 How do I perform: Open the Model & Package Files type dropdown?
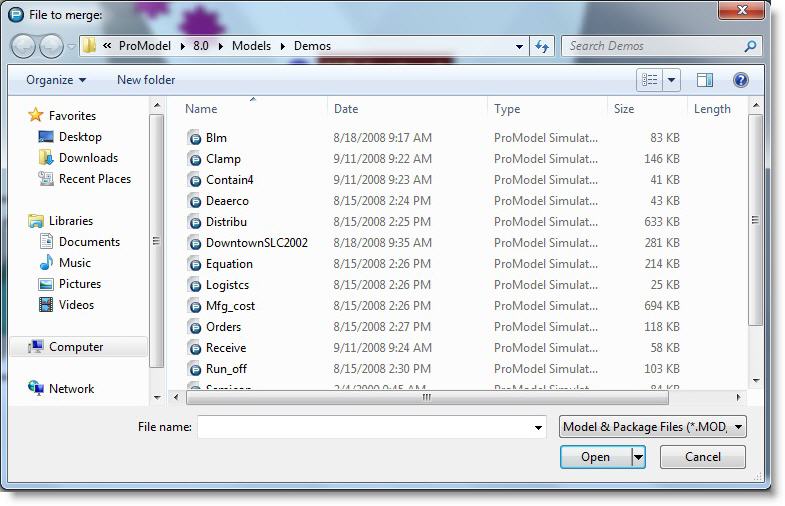(x=653, y=427)
